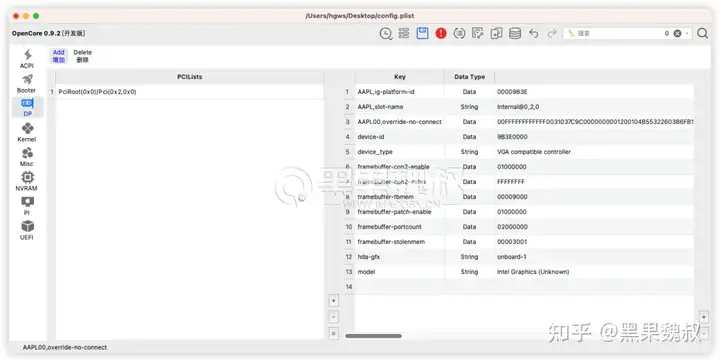Open the PI PlatformInfo sidebar item
720x362 pixels.
(27, 206)
